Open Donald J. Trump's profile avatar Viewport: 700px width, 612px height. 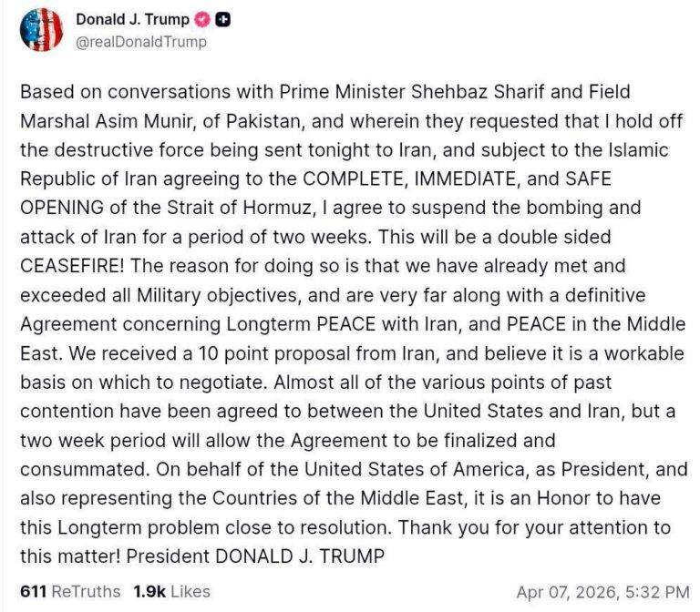point(41,30)
